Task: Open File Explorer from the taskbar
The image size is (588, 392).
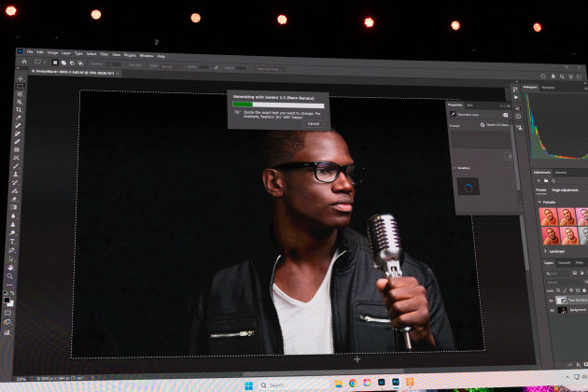Action: pyautogui.click(x=338, y=384)
